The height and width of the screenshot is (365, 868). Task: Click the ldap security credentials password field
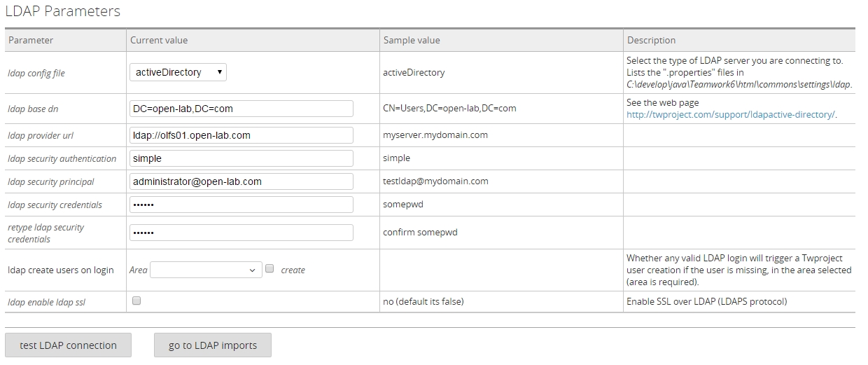[x=241, y=205]
